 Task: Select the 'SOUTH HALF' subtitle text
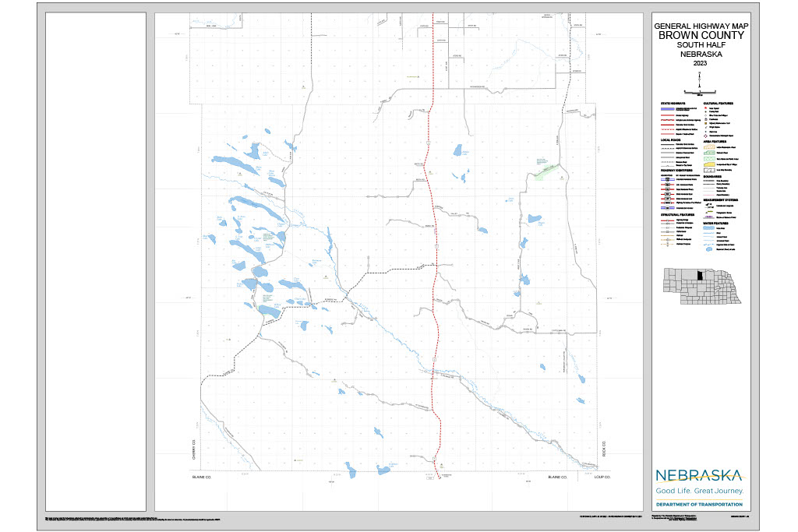701,45
